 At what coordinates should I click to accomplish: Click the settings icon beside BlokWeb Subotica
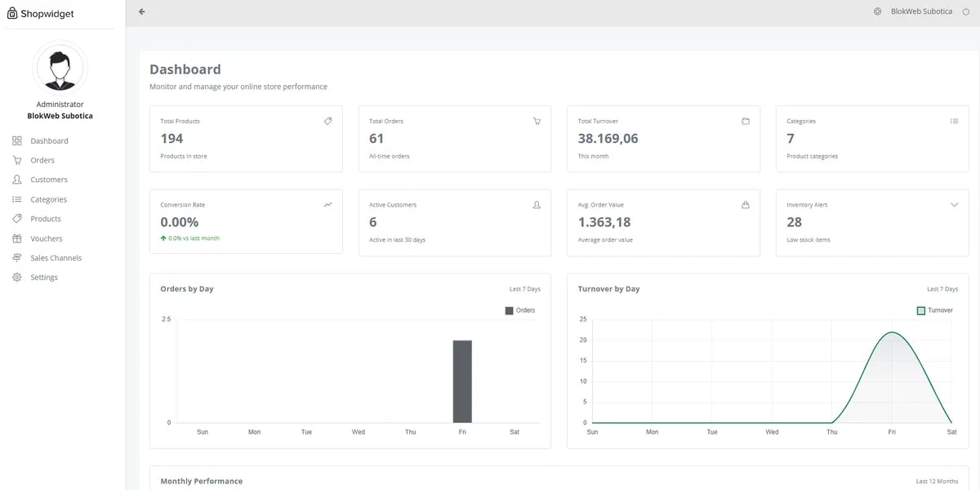tap(878, 11)
